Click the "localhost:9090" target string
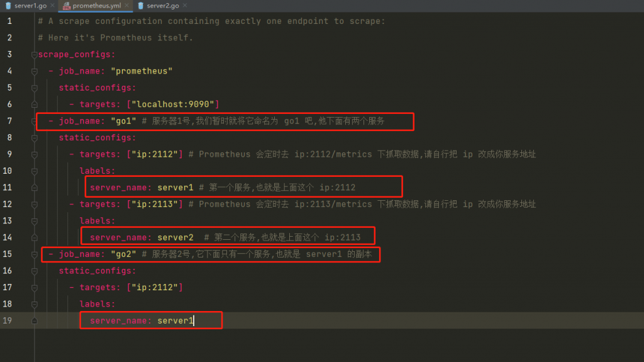 [x=173, y=104]
